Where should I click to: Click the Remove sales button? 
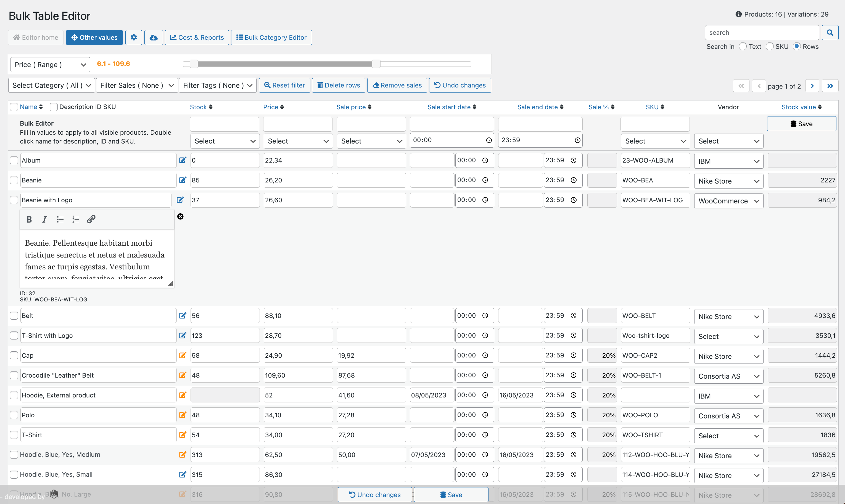397,85
